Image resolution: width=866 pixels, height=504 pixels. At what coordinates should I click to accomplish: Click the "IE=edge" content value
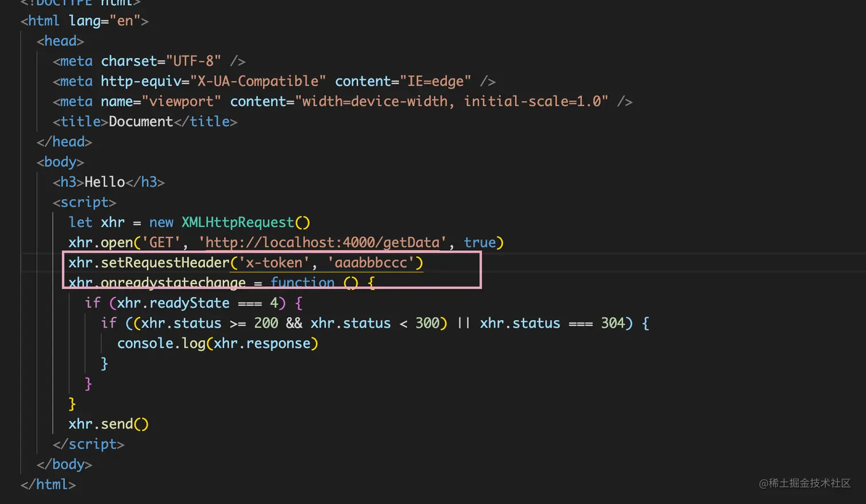(x=435, y=81)
